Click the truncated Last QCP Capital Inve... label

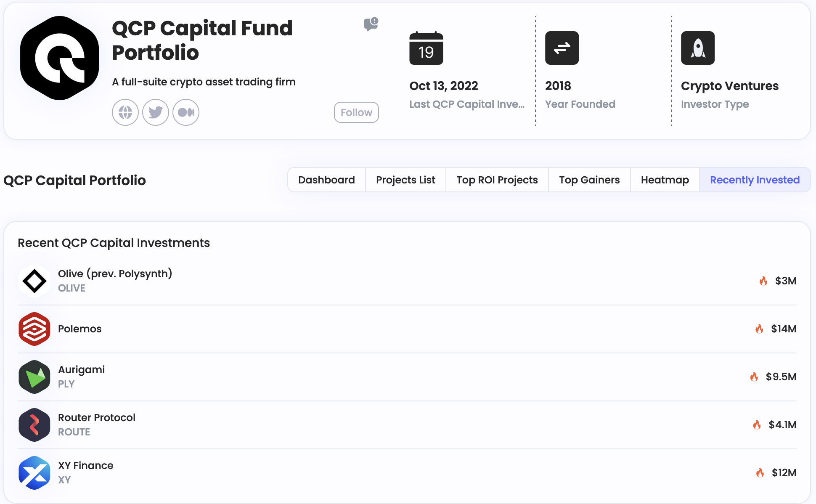point(467,104)
